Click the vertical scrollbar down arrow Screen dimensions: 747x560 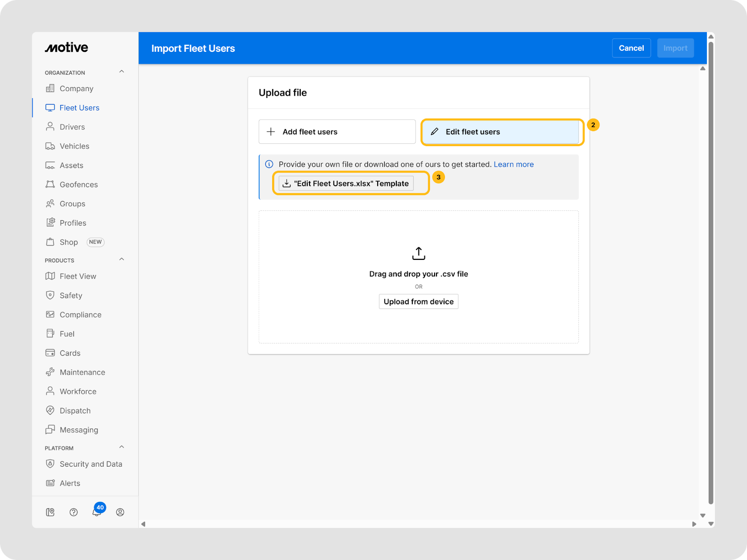[711, 524]
